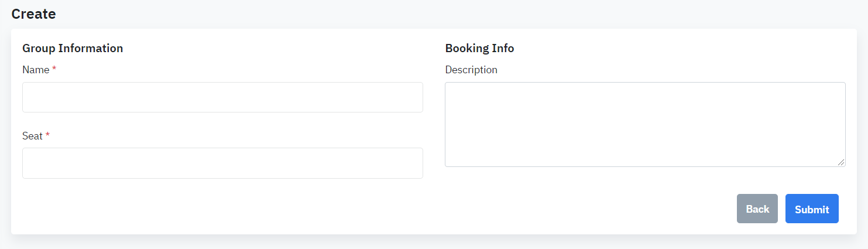Click the Group Information heading
Viewport: 868px width, 249px height.
(73, 48)
